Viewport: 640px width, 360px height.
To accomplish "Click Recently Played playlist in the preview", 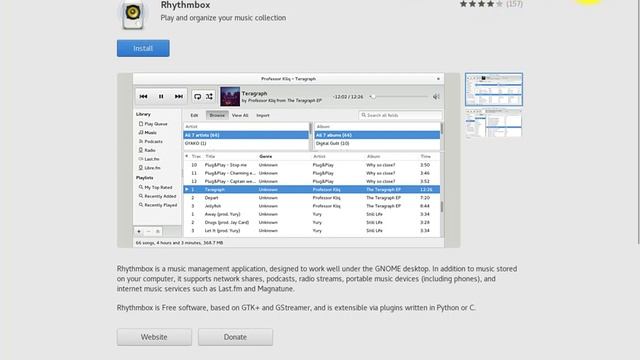I will [x=158, y=205].
